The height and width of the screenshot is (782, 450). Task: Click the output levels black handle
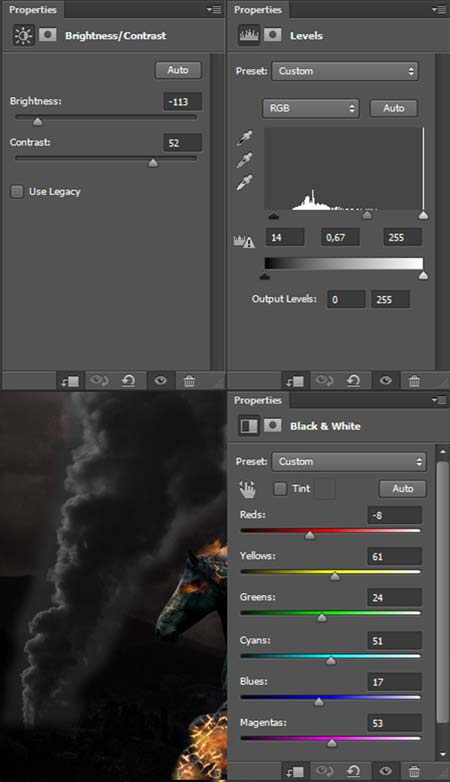click(265, 276)
